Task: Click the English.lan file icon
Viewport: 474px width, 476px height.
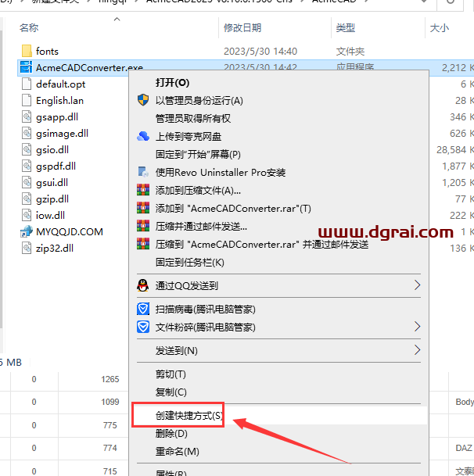Action: pos(27,100)
